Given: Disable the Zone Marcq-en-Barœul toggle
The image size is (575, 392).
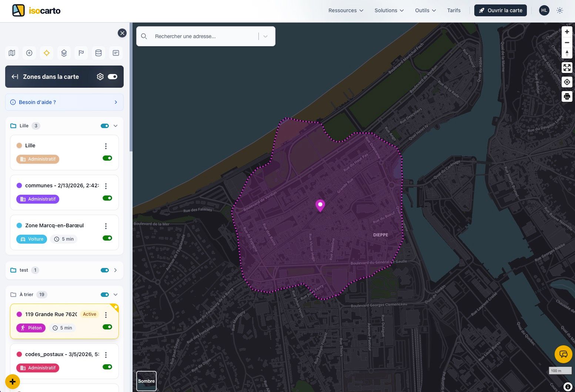Looking at the screenshot, I should coord(107,238).
